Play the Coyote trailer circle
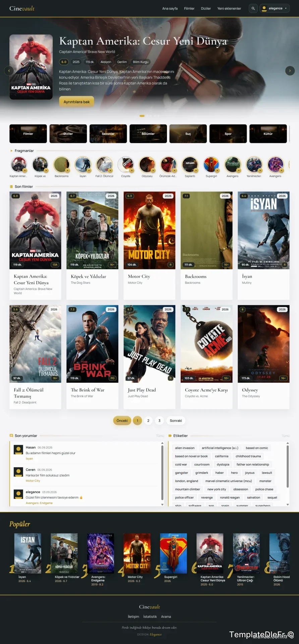 point(126,165)
